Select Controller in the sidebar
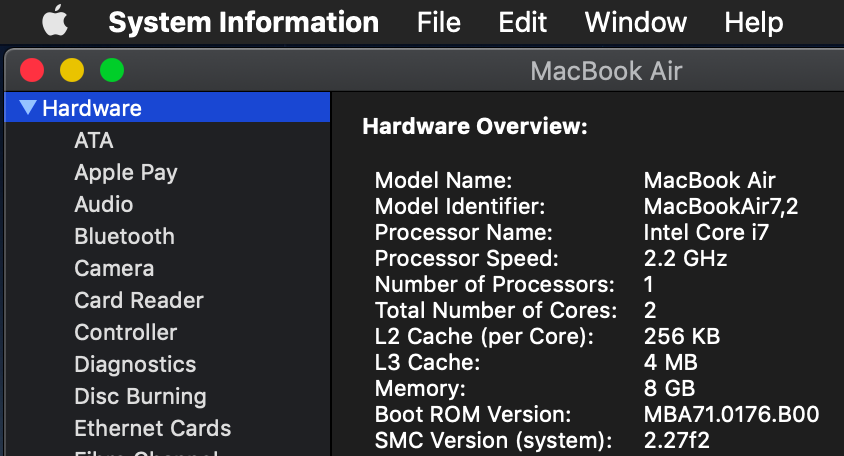The image size is (844, 456). (x=125, y=332)
